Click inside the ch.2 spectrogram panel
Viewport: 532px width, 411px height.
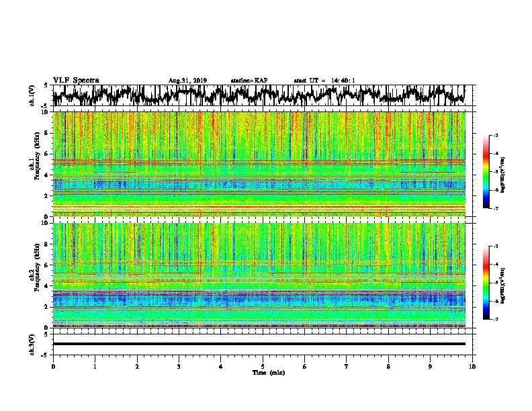point(259,275)
